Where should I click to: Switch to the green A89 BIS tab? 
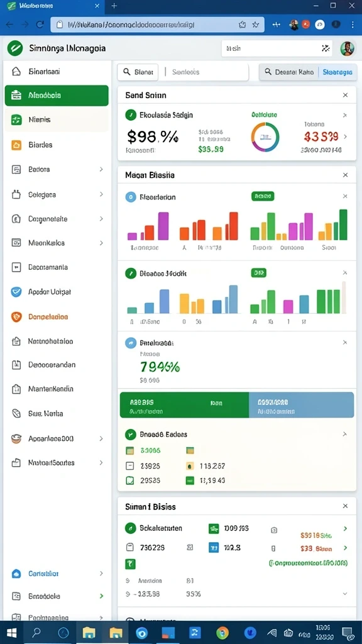(184, 405)
